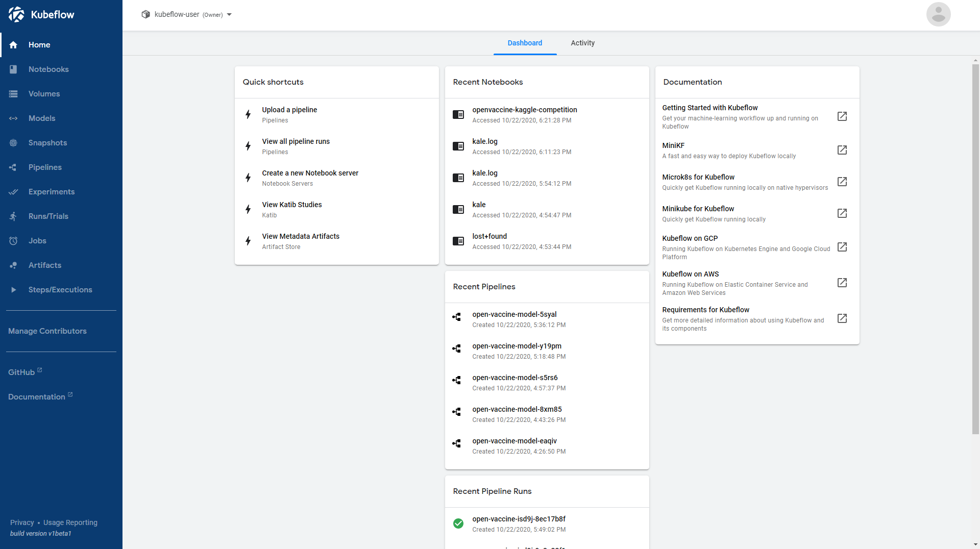Viewport: 980px width, 549px height.
Task: Click the Privacy link
Action: pos(22,522)
